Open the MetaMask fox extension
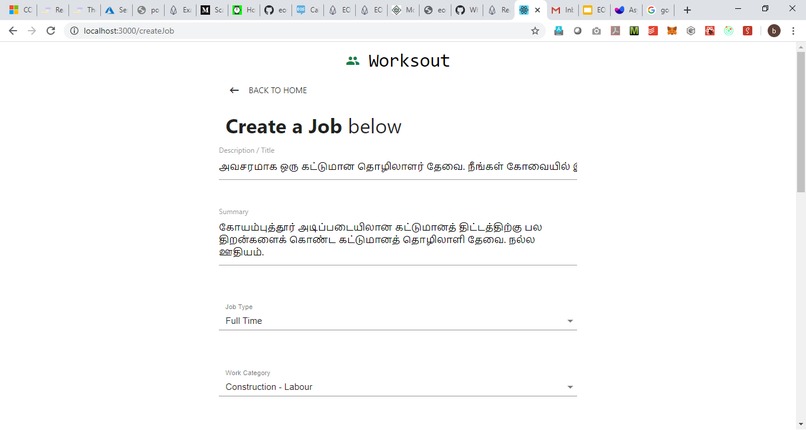This screenshot has height=430, width=806. click(672, 31)
